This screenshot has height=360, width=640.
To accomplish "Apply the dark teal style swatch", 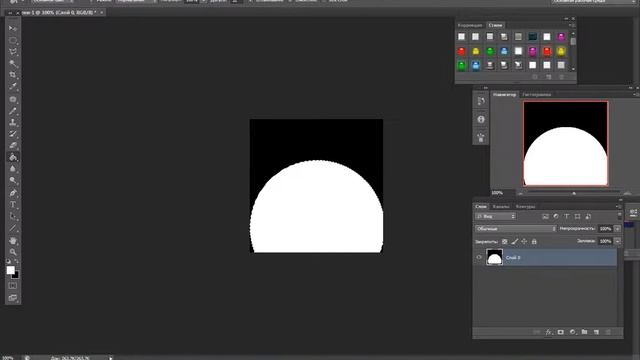I will click(x=532, y=37).
